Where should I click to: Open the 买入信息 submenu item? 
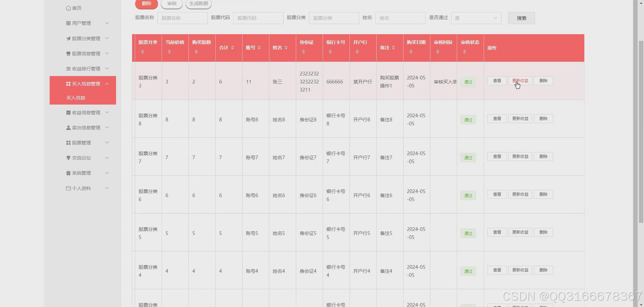[83, 98]
